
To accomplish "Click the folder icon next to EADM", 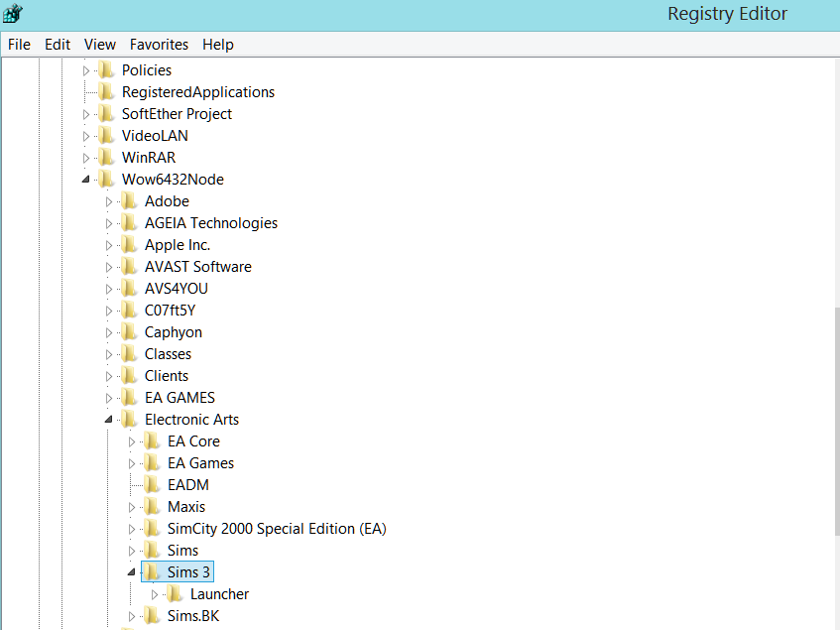I will (x=152, y=485).
